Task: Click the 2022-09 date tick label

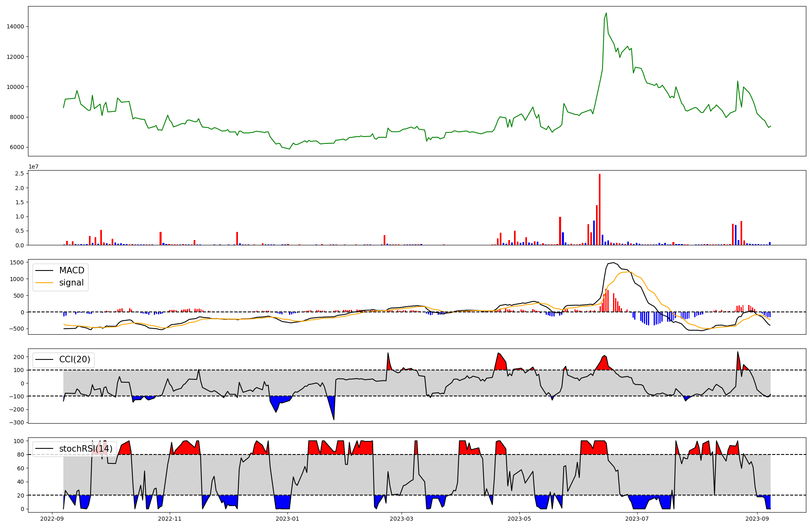Action: pos(52,519)
